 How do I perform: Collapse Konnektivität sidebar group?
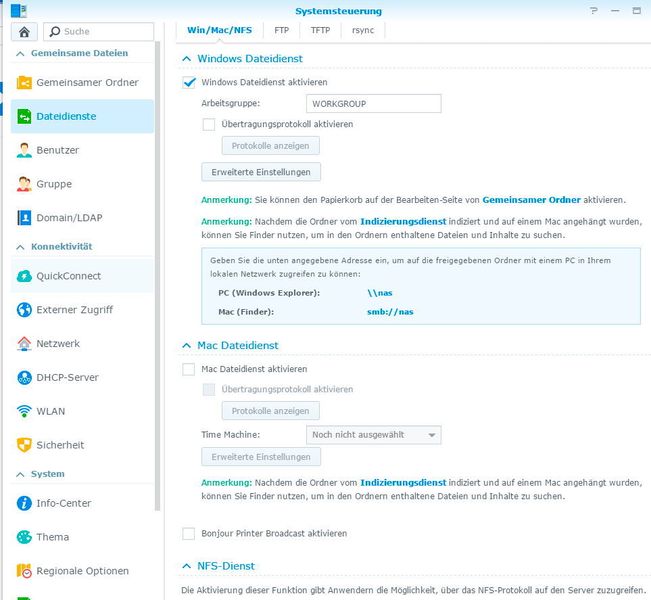tap(20, 247)
